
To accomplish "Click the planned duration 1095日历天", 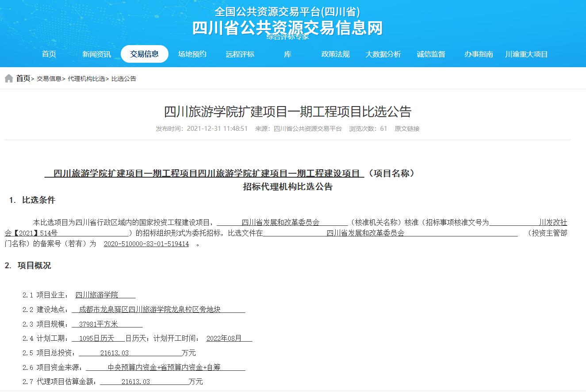I will 97,339.
